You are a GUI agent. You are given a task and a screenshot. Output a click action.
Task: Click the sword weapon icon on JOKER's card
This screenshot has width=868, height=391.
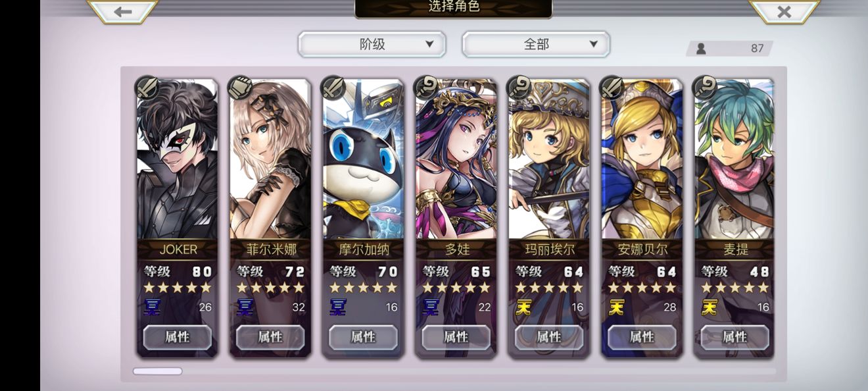pos(147,88)
